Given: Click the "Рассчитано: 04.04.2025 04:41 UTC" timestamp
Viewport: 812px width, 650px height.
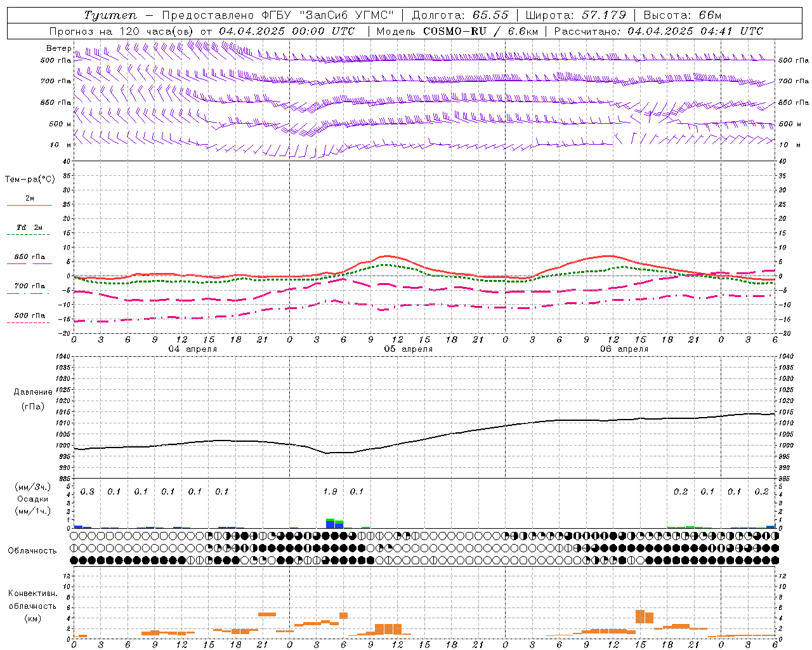Looking at the screenshot, I should coord(658,31).
